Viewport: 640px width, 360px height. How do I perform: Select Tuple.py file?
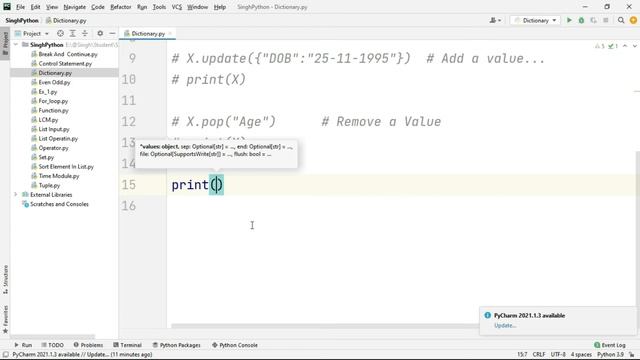click(x=49, y=185)
